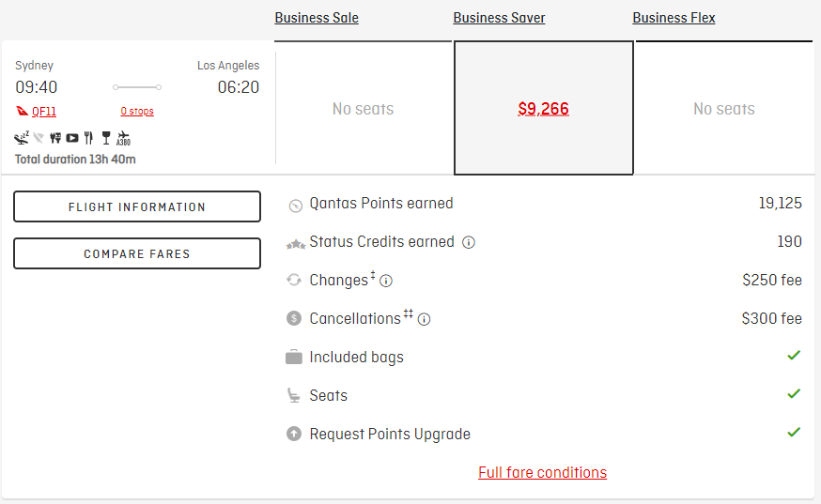Open the Flight Information button

pyautogui.click(x=137, y=206)
